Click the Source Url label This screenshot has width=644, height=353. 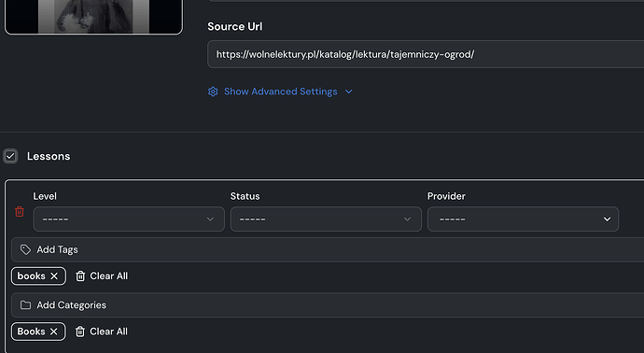click(235, 26)
